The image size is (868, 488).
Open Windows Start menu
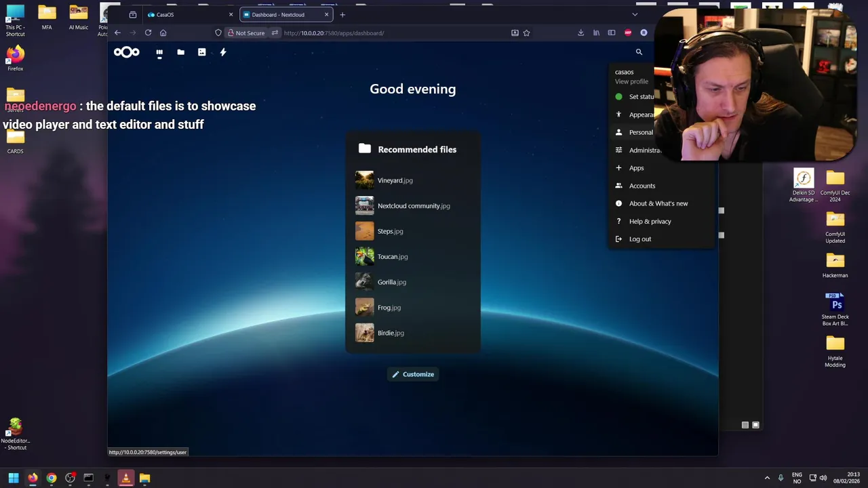pos(14,478)
